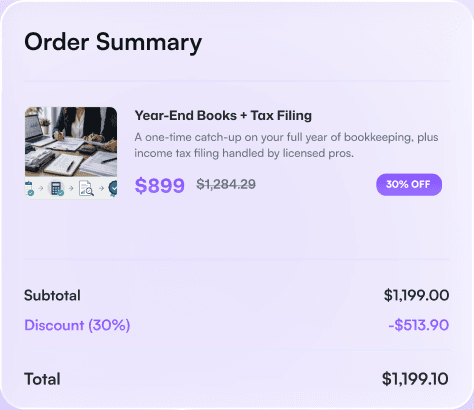Screen dimensions: 474x410
Task: Click the certified badge checkmark icon
Action: (113, 188)
